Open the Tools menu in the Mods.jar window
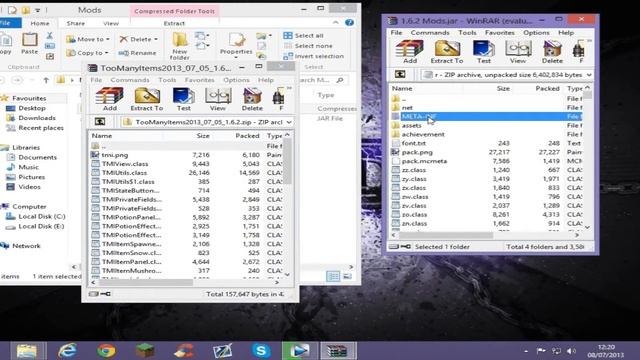This screenshot has height=360, width=640. (467, 33)
